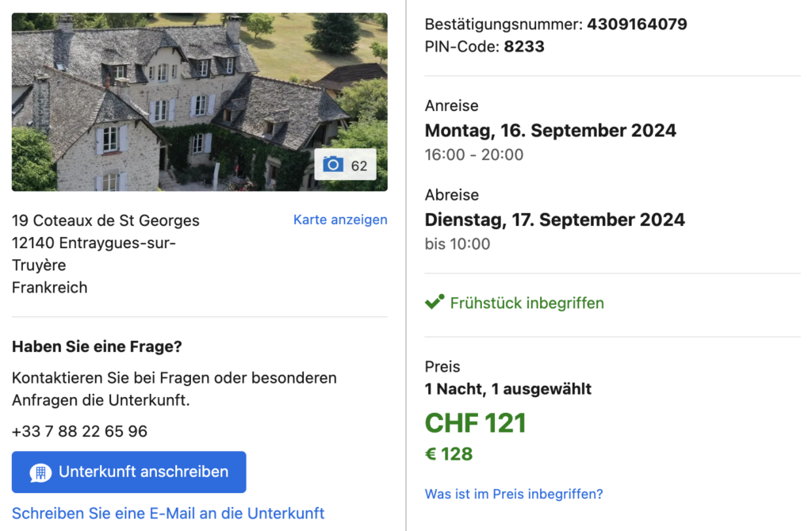This screenshot has height=531, width=812.
Task: Click the € 128 price
Action: (449, 454)
